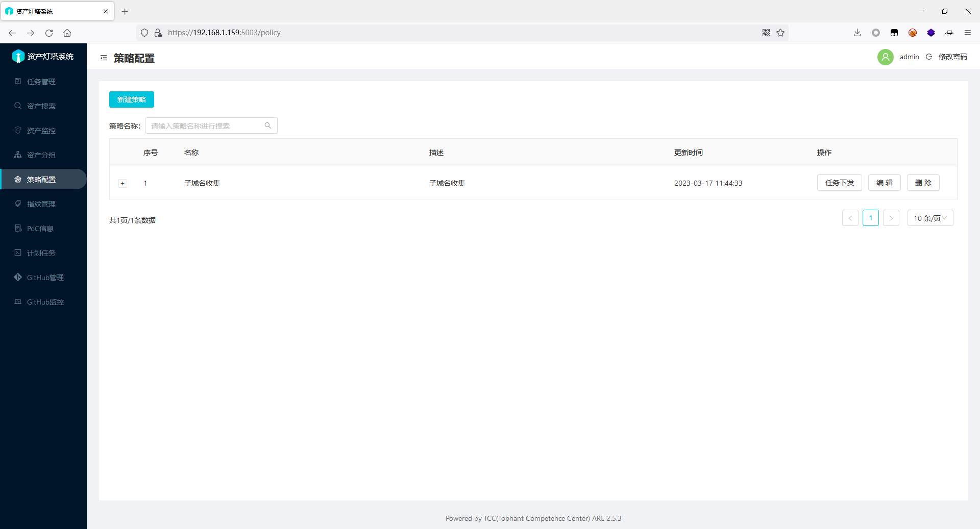Focus the 策略名称 search input
This screenshot has width=980, height=529.
click(211, 126)
